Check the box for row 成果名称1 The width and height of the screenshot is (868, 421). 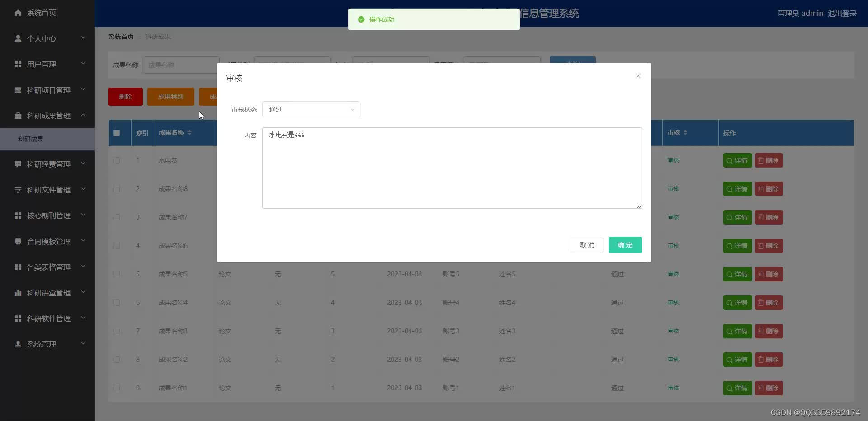117,388
